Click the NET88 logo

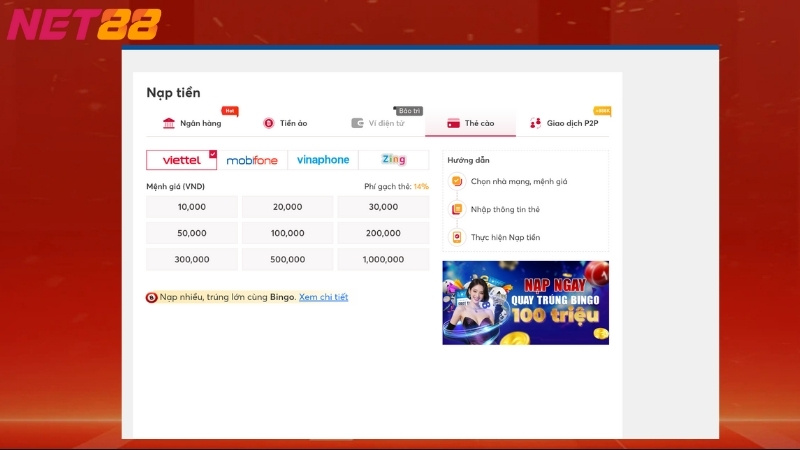[84, 24]
